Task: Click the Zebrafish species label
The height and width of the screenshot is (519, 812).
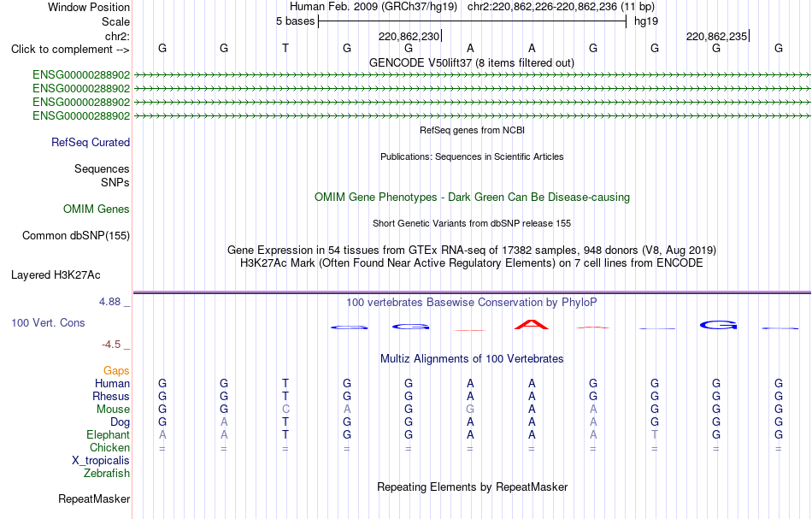Action: click(x=107, y=473)
